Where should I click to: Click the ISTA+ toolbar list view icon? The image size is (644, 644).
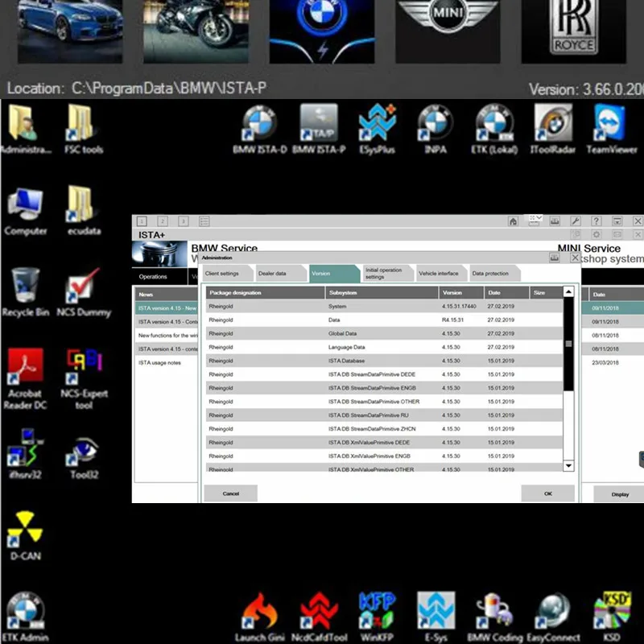(x=204, y=221)
